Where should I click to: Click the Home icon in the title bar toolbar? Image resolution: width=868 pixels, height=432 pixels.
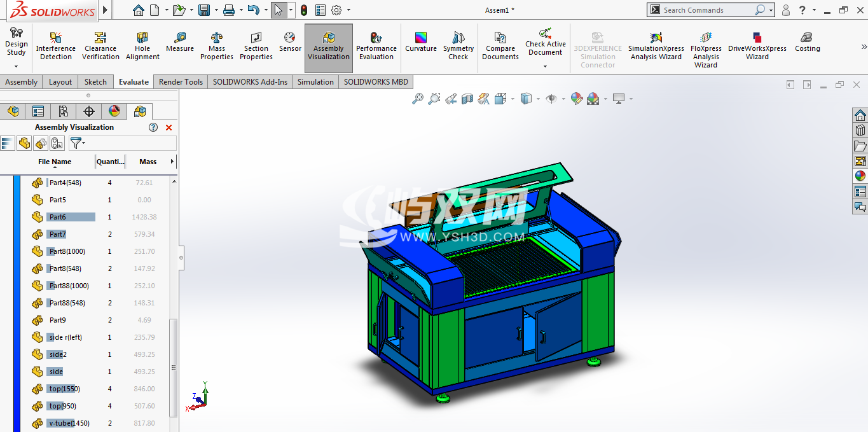[x=139, y=10]
